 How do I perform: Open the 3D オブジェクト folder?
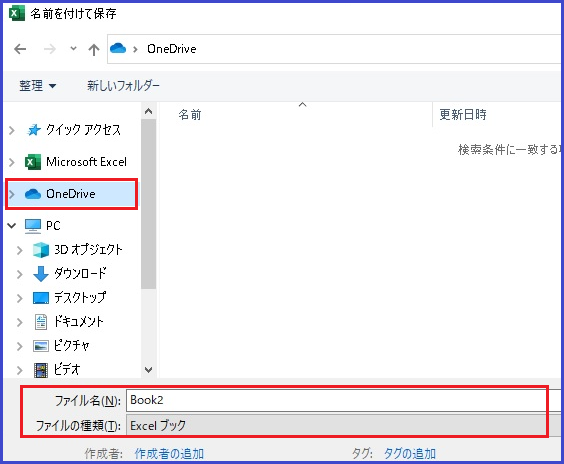(x=88, y=250)
